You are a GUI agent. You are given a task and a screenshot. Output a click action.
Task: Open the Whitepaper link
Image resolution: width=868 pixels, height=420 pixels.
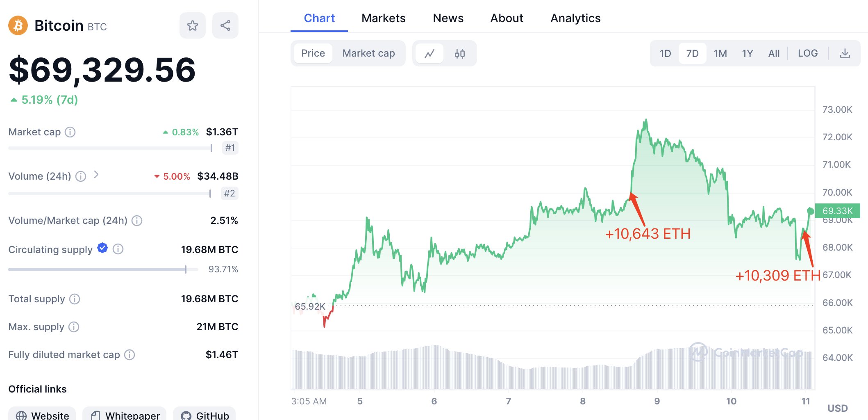click(125, 415)
